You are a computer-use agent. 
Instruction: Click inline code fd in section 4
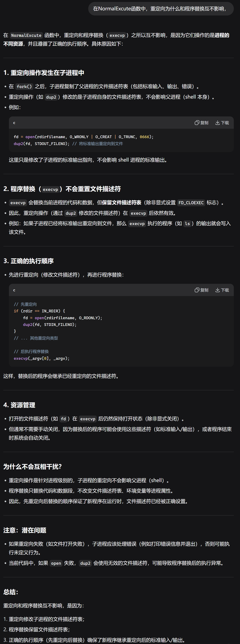[x=63, y=419]
